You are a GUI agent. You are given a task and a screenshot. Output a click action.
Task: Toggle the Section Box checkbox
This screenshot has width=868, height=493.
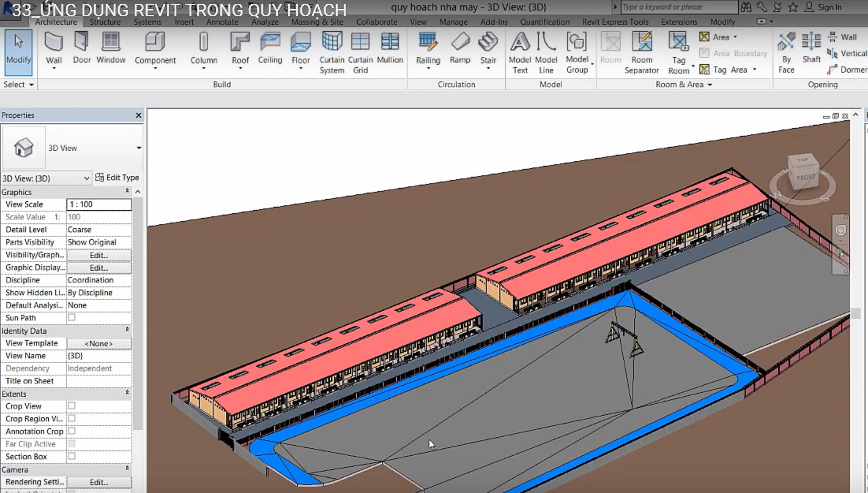pos(72,456)
